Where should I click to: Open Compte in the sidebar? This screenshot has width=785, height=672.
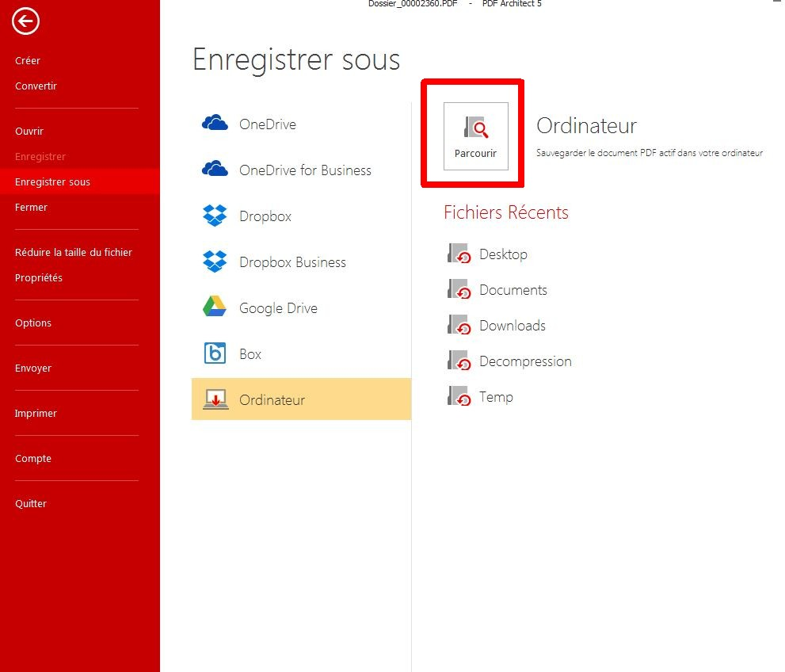pyautogui.click(x=33, y=459)
